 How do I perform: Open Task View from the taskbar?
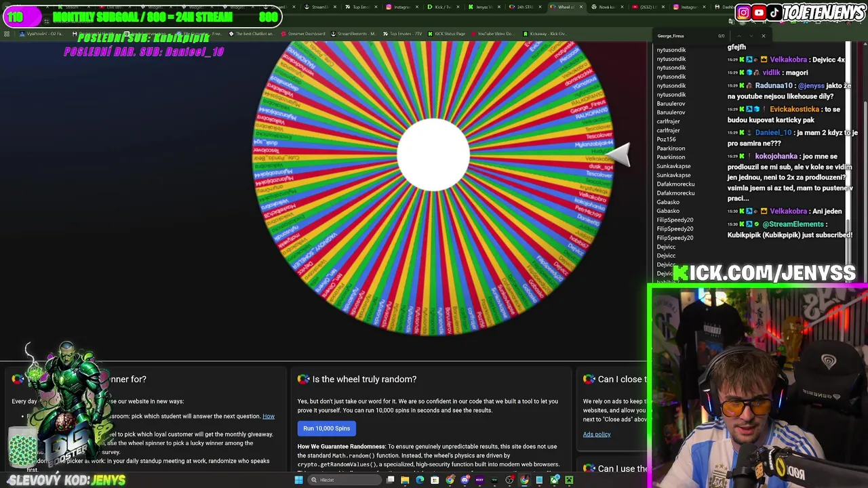(390, 480)
